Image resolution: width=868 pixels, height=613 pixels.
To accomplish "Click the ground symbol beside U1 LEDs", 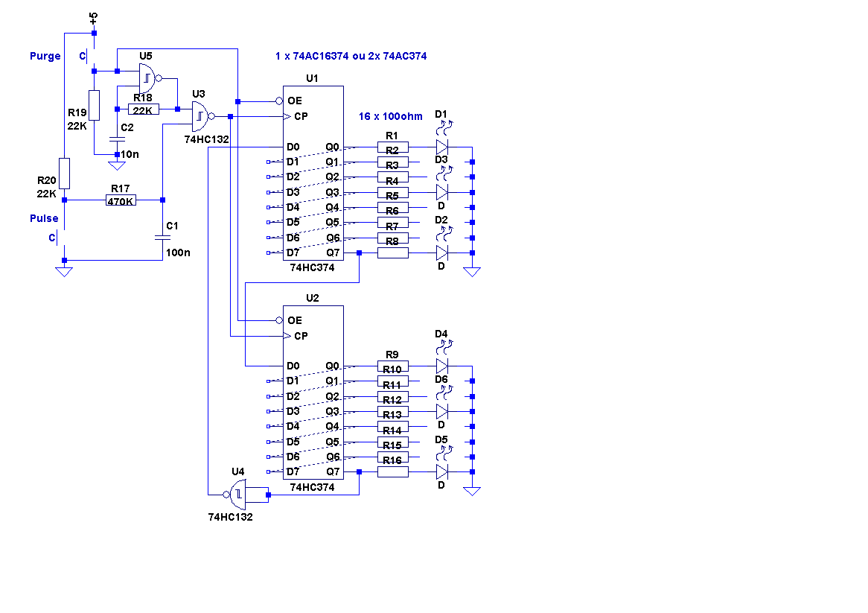I will tap(472, 272).
